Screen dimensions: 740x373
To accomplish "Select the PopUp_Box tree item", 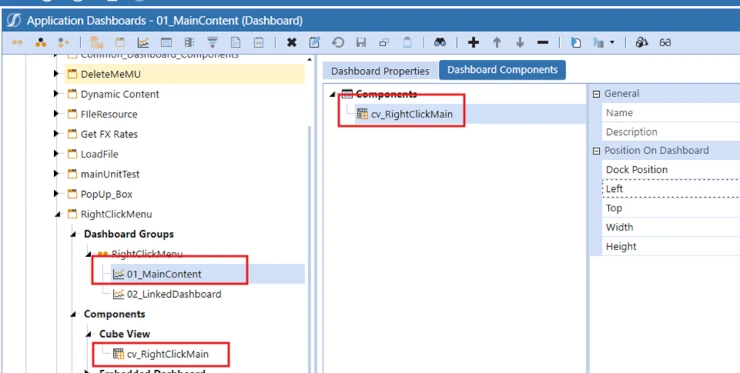I will pos(106,194).
